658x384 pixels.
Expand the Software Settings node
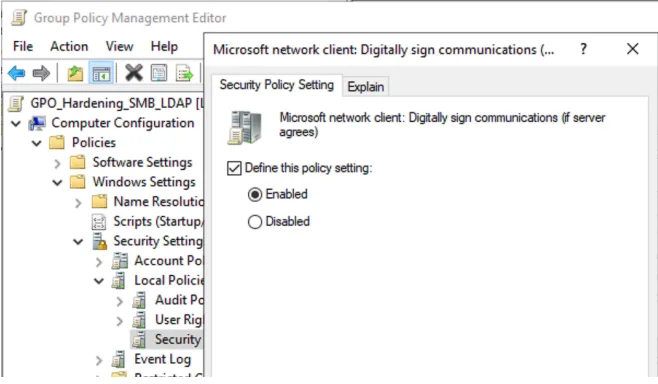click(x=57, y=163)
